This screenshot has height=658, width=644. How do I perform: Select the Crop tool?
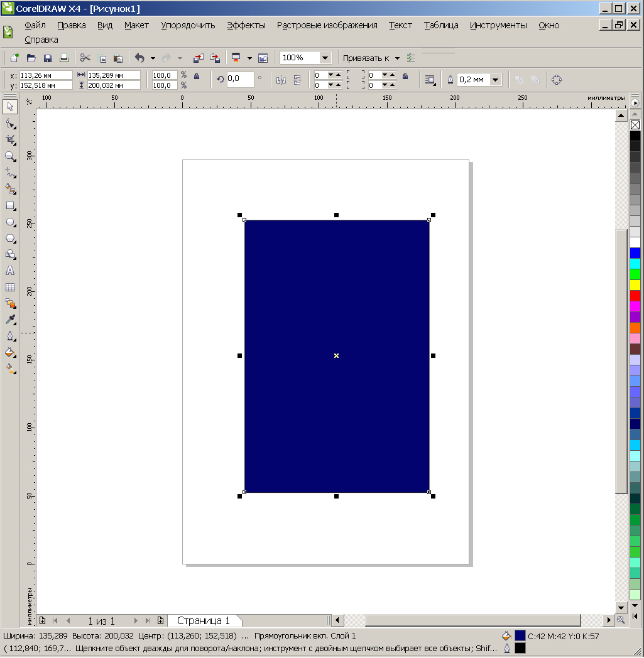point(10,140)
